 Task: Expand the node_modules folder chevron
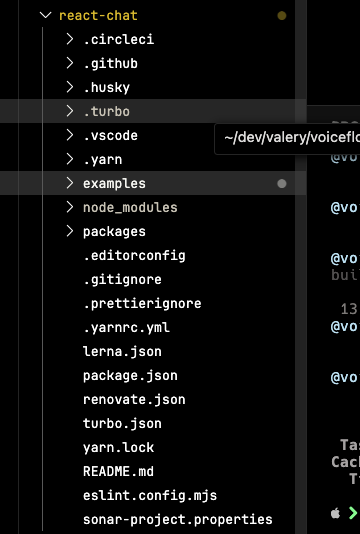(70, 207)
